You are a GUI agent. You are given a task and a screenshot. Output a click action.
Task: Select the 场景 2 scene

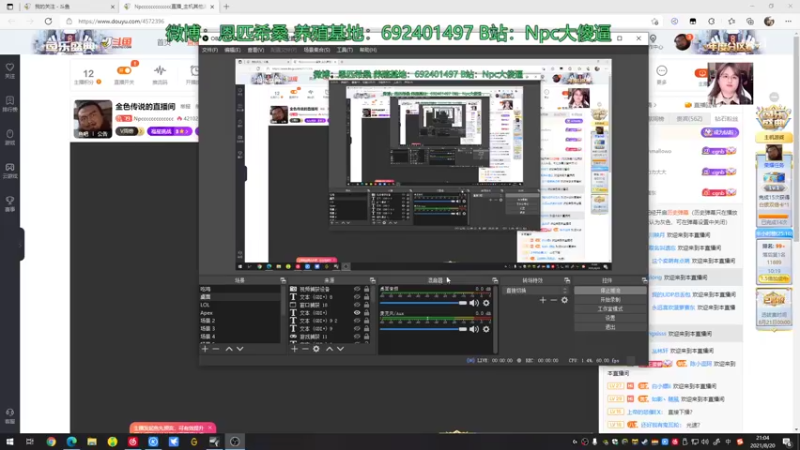(x=239, y=321)
